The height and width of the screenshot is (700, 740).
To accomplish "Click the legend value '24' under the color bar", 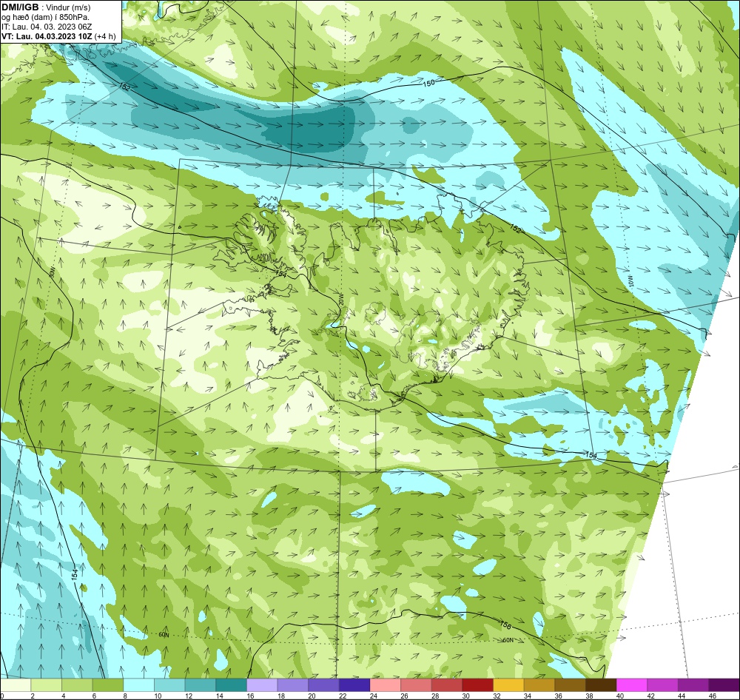I will click(x=374, y=696).
